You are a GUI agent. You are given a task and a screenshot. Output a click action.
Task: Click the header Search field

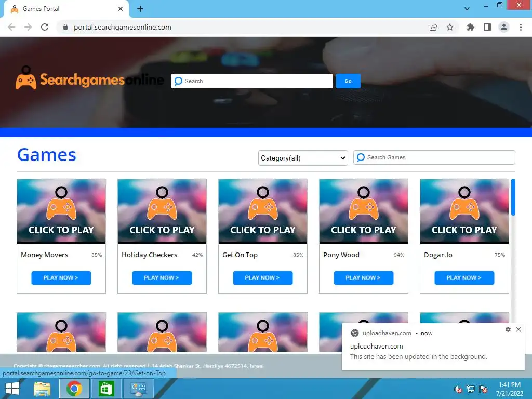tap(252, 81)
